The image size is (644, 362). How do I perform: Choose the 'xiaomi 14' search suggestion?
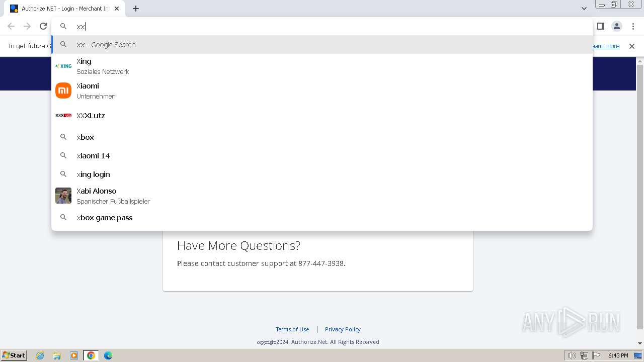[322, 156]
